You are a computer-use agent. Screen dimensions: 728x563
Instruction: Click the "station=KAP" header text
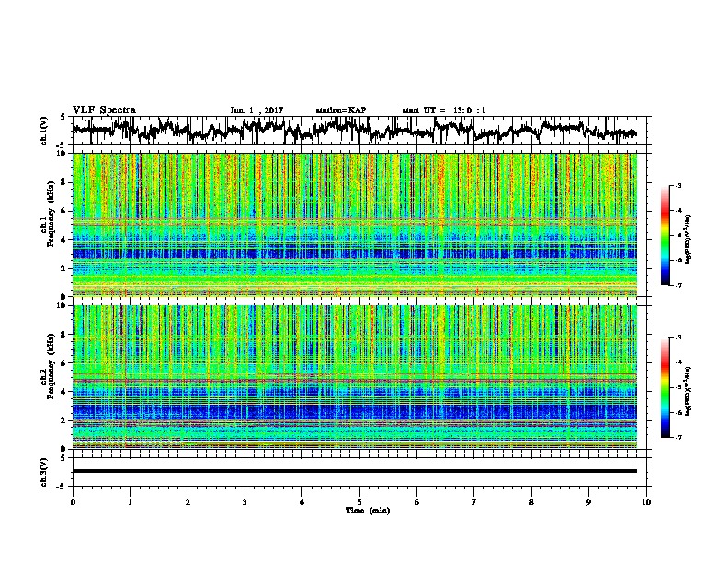pyautogui.click(x=341, y=110)
